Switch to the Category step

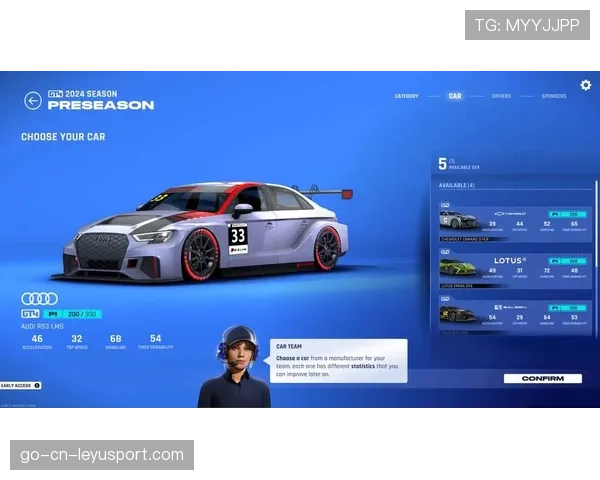406,96
